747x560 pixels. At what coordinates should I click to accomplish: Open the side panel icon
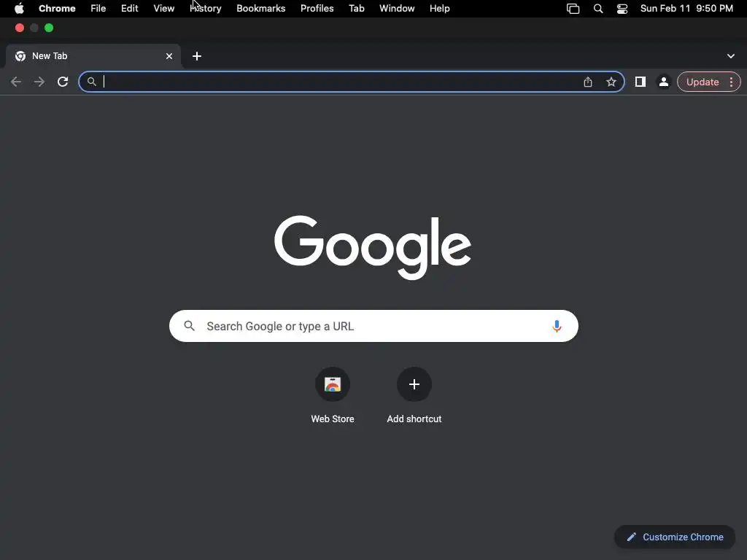640,82
